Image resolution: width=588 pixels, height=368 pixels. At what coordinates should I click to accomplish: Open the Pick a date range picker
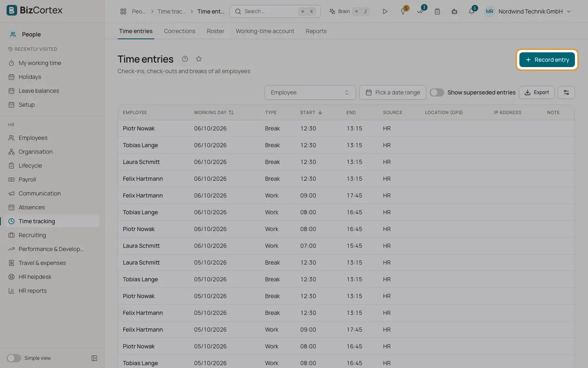392,92
